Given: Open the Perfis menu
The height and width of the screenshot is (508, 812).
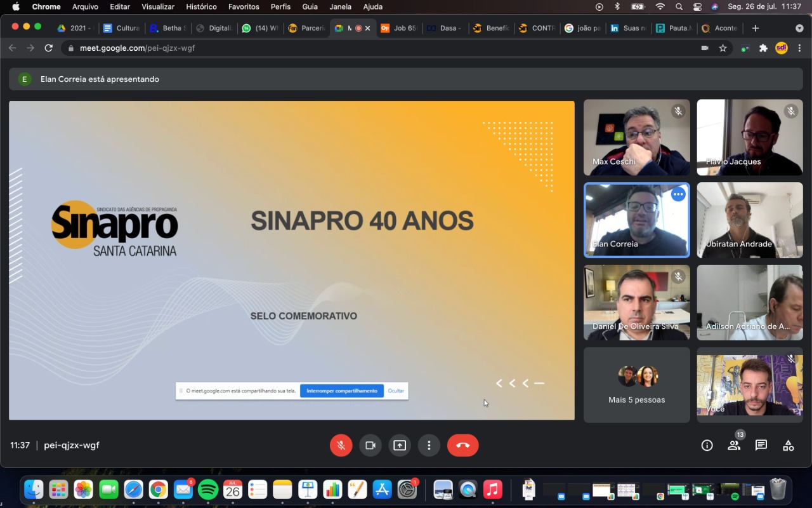Looking at the screenshot, I should 280,7.
